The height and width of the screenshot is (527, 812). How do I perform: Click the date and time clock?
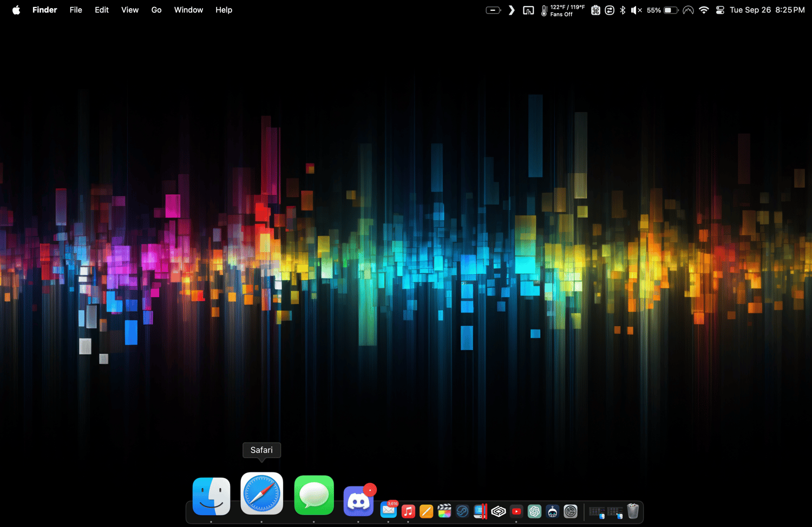pos(767,10)
